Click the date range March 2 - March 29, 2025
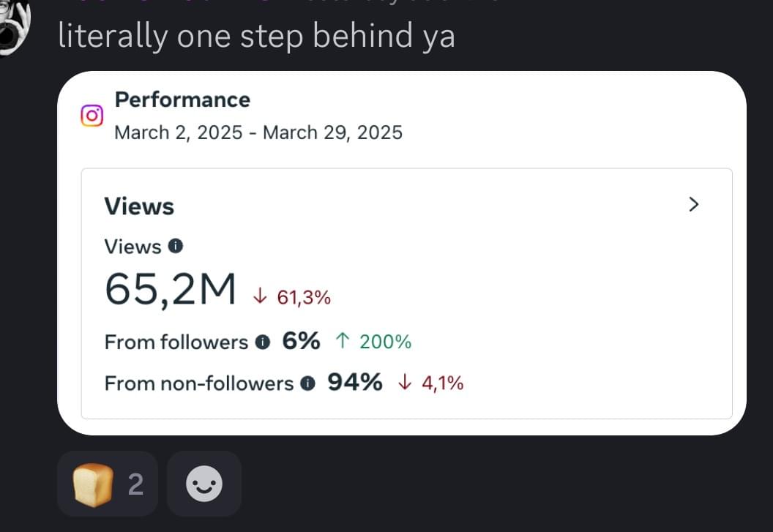This screenshot has width=773, height=532. pyautogui.click(x=258, y=132)
